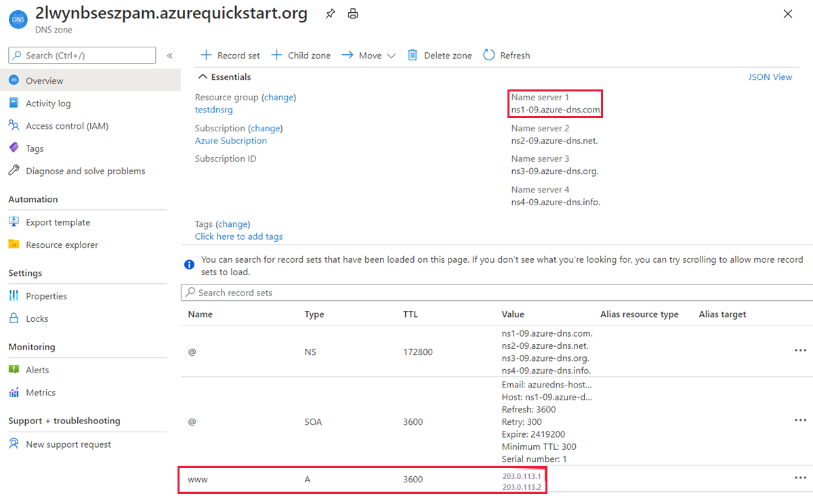Click here to add tags

(239, 236)
